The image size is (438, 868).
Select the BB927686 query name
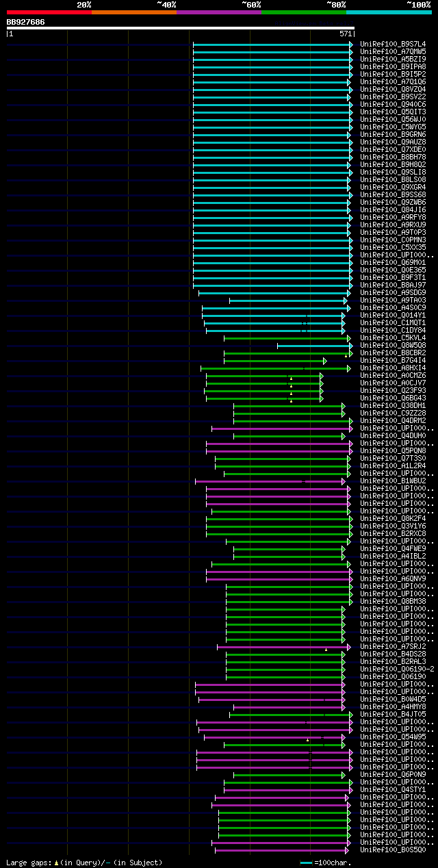pyautogui.click(x=26, y=22)
